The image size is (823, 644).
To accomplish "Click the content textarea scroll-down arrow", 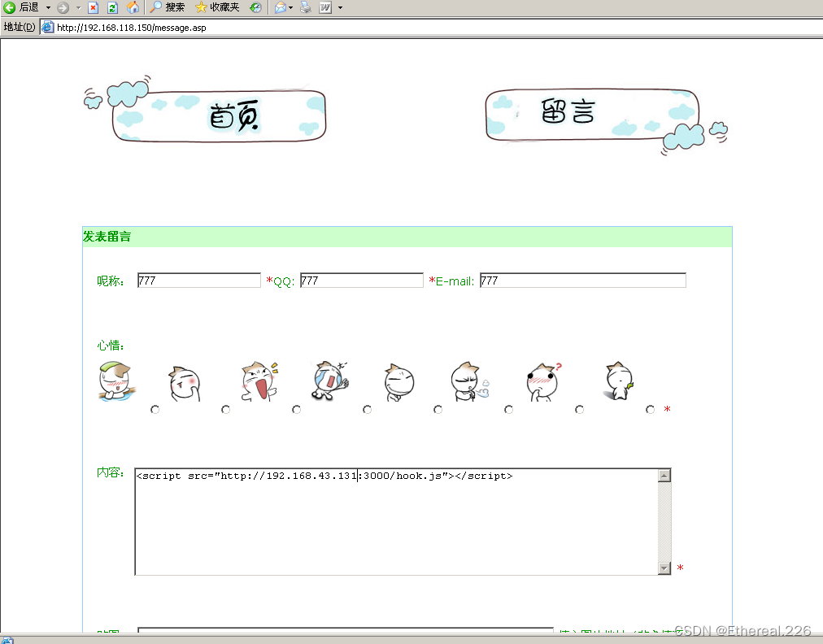I will pos(664,568).
